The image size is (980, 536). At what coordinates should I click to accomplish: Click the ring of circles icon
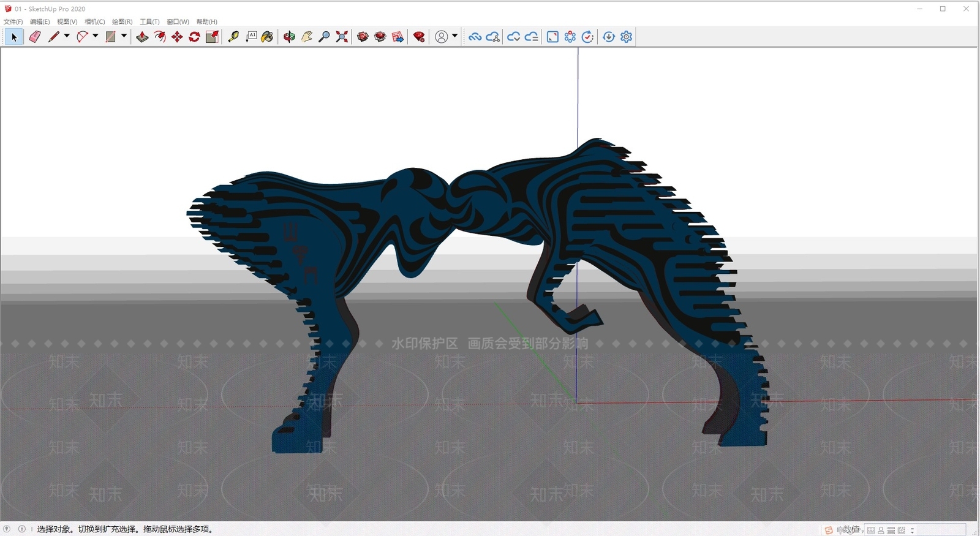point(570,37)
